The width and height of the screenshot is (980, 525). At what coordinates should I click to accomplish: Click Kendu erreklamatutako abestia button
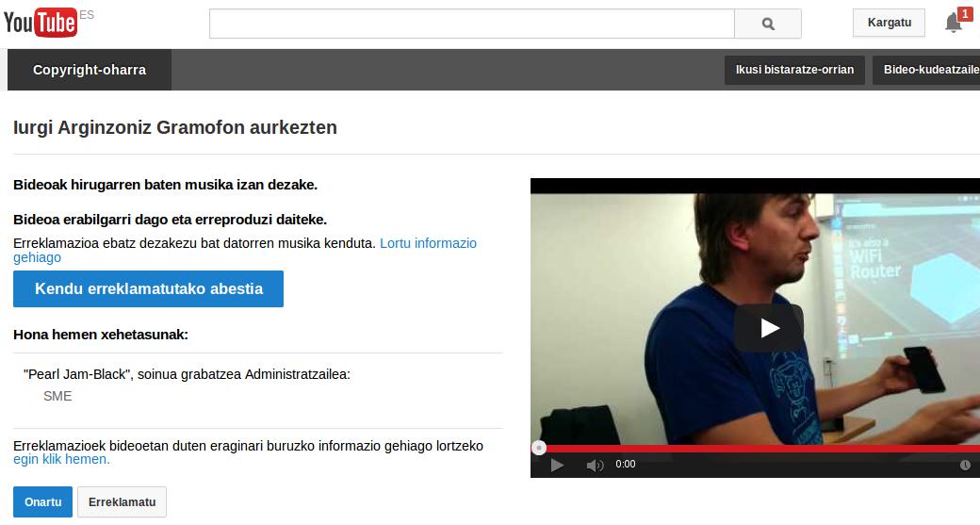pos(148,288)
